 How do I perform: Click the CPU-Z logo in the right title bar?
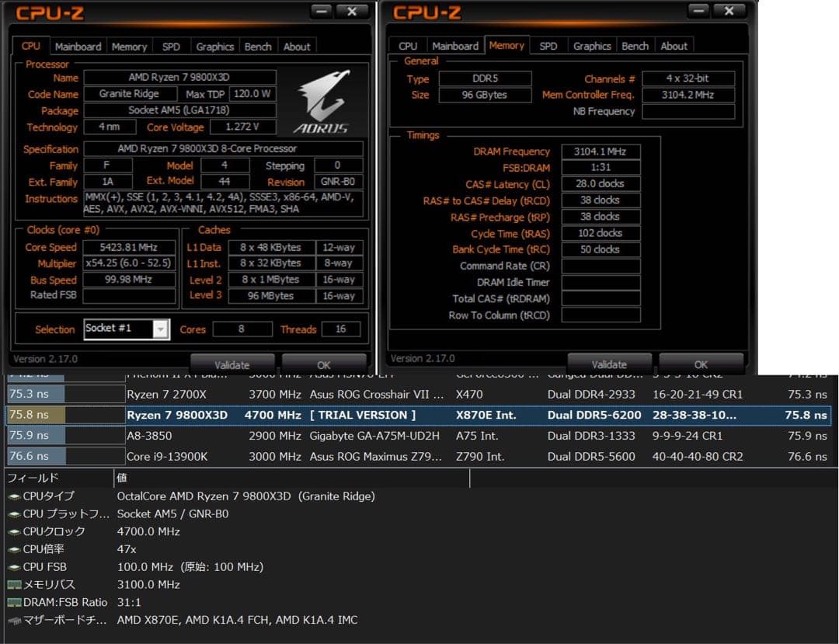(424, 12)
